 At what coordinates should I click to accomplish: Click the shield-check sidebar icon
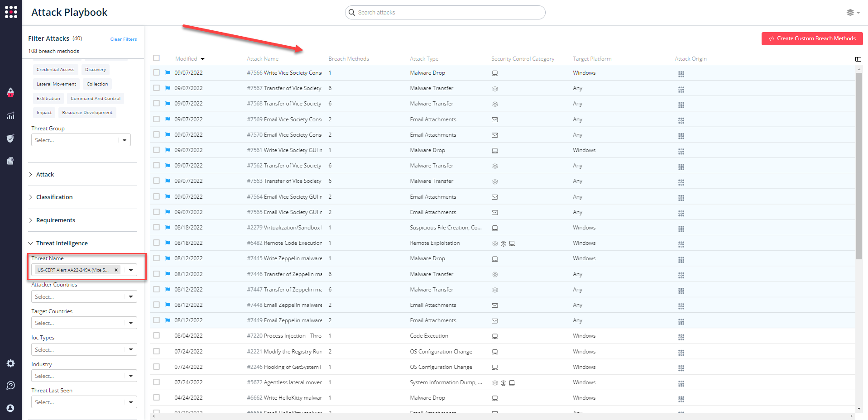(x=11, y=138)
